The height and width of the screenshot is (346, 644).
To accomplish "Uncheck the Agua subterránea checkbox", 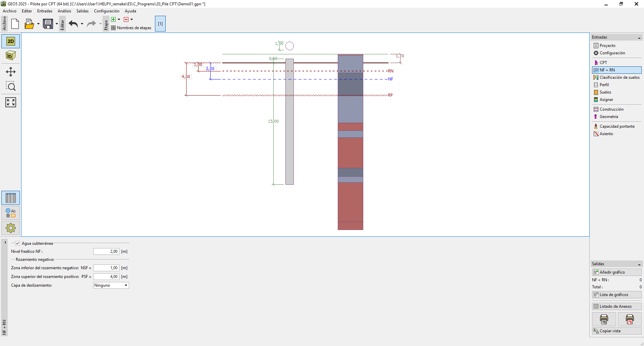I will (17, 243).
